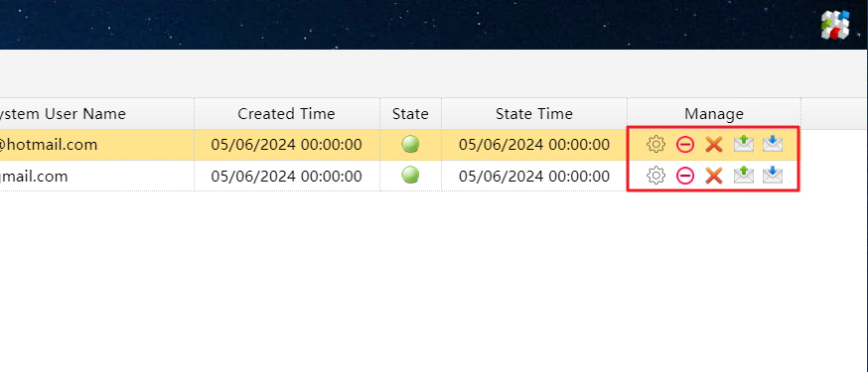Screen dimensions: 868x372
Task: Click green-arrow send mail icon, hotmail.com row
Action: 744,144
